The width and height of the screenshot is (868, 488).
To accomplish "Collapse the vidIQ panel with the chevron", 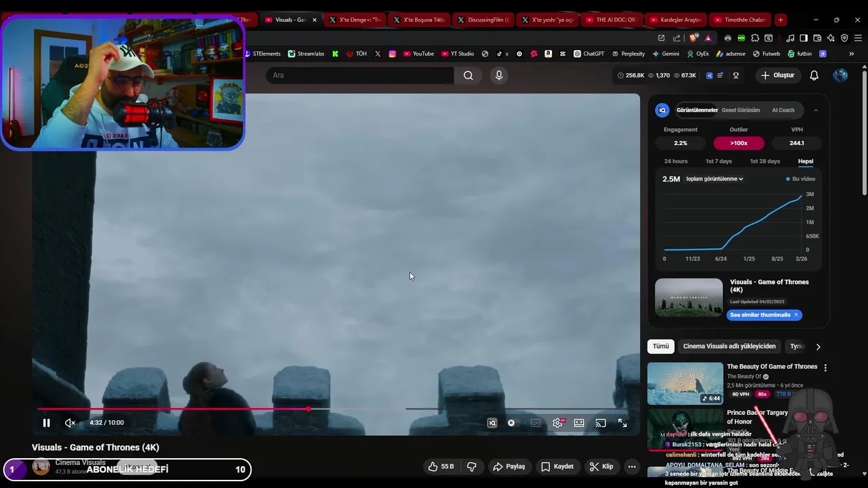I will [816, 110].
